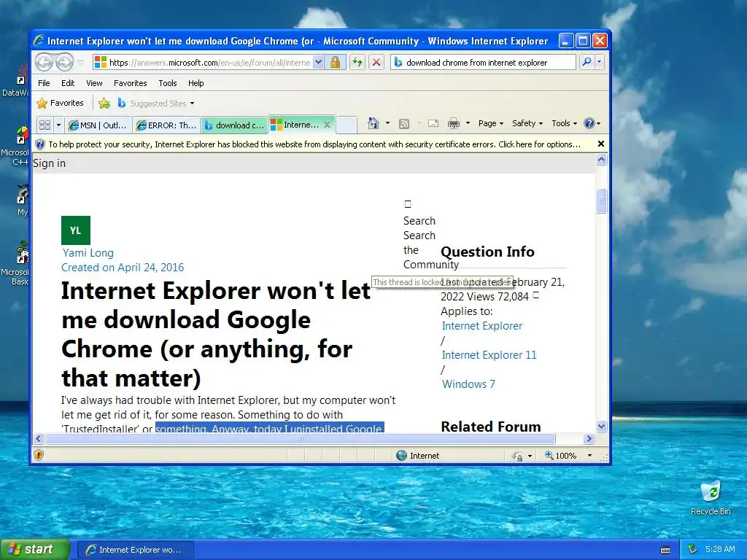Open the tab list dropdown arrow
Viewport: 747px width, 560px height.
click(58, 125)
